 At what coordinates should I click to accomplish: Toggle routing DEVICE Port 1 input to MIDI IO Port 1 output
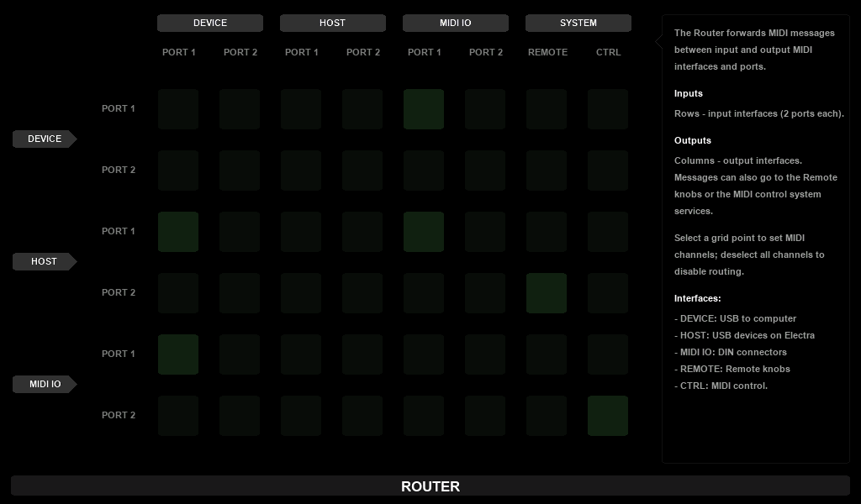click(424, 109)
